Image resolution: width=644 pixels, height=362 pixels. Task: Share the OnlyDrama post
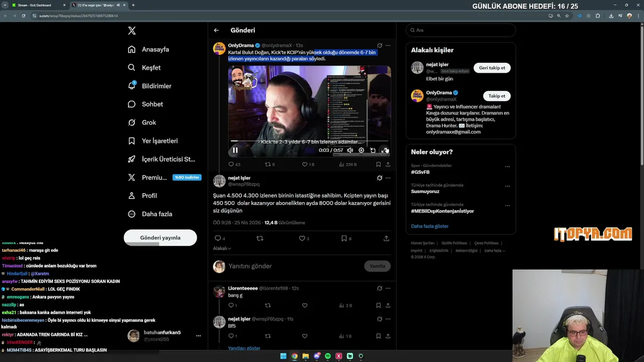coord(388,164)
